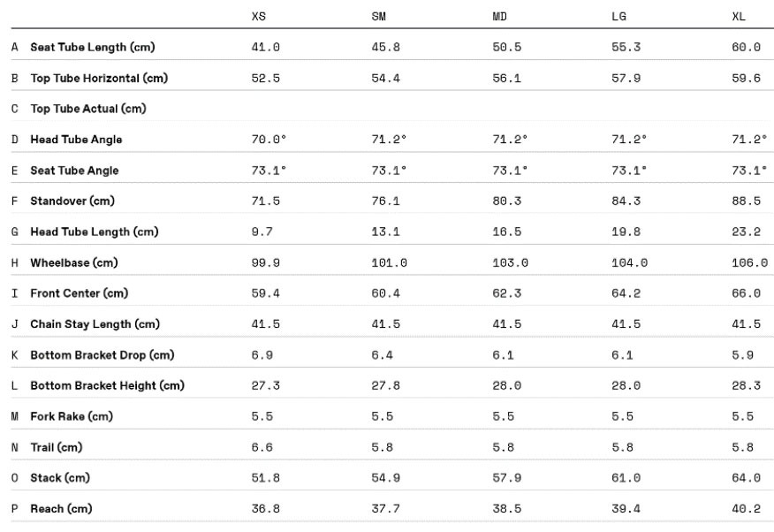The width and height of the screenshot is (774, 532).
Task: Click the XS Head Tube Angle value 70.0°
Action: (x=267, y=140)
